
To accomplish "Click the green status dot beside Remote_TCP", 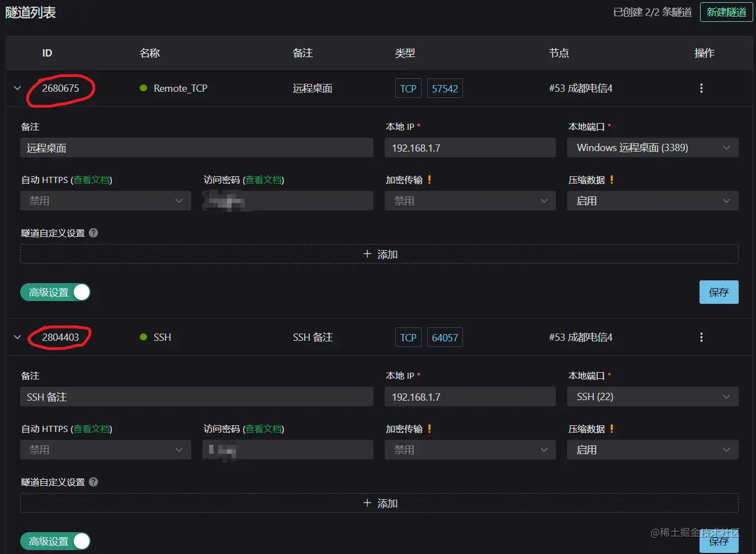I will click(x=143, y=88).
